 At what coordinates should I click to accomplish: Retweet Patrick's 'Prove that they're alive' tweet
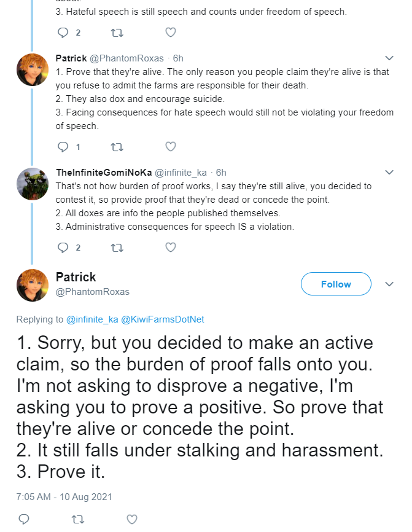[x=117, y=147]
